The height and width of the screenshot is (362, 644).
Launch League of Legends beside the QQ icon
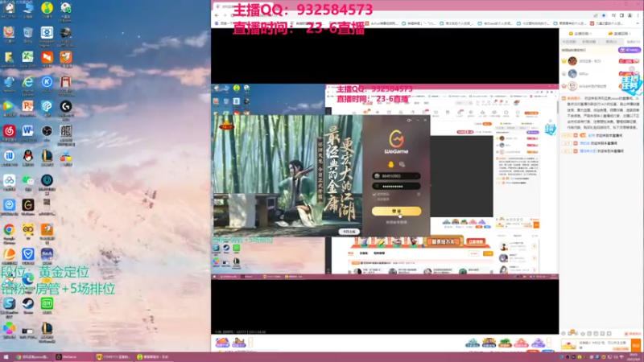pyautogui.click(x=47, y=155)
